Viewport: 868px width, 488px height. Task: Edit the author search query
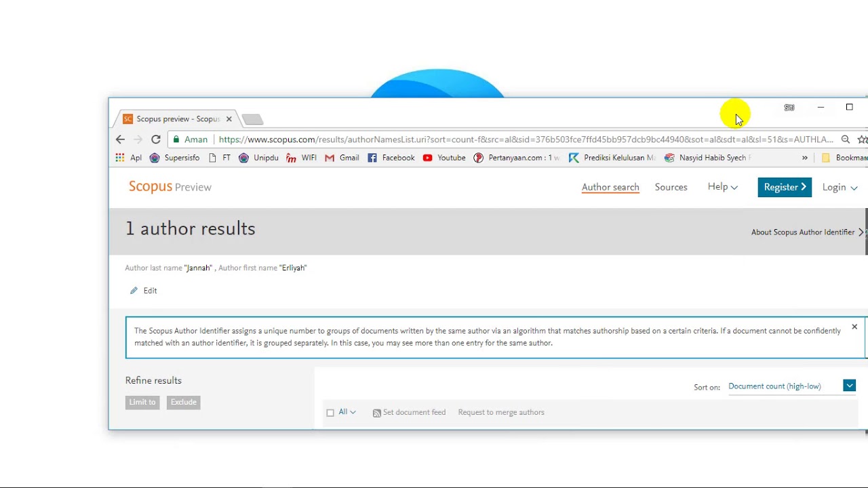(144, 291)
